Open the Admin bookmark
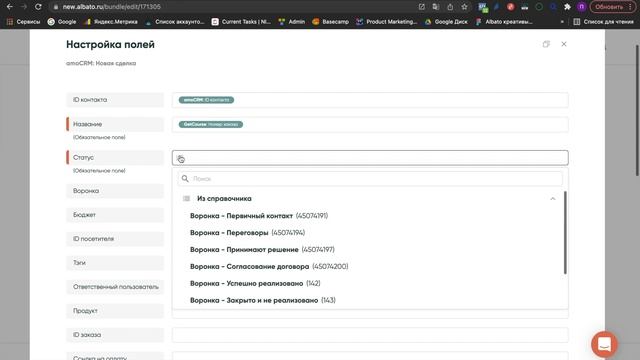The height and width of the screenshot is (360, 640). [291, 22]
